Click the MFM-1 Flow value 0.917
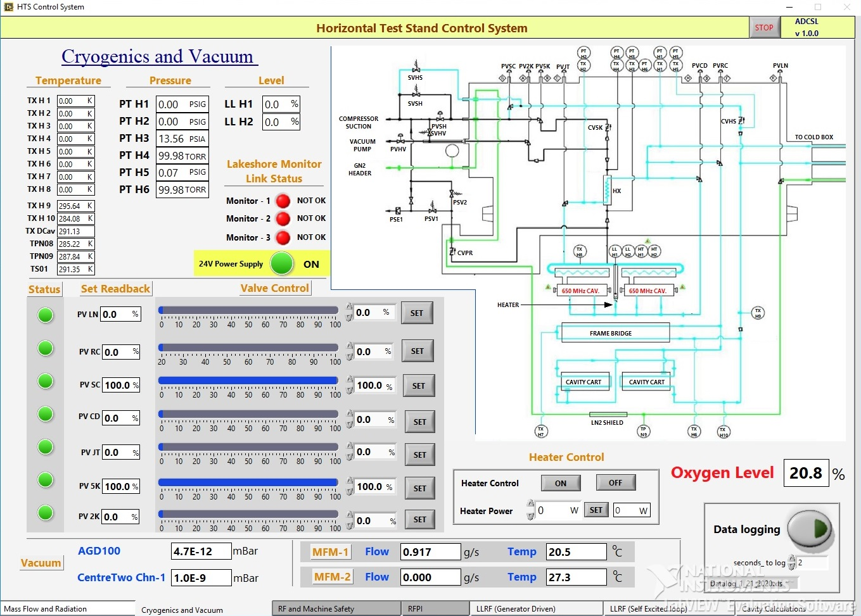The height and width of the screenshot is (616, 861). tap(431, 552)
